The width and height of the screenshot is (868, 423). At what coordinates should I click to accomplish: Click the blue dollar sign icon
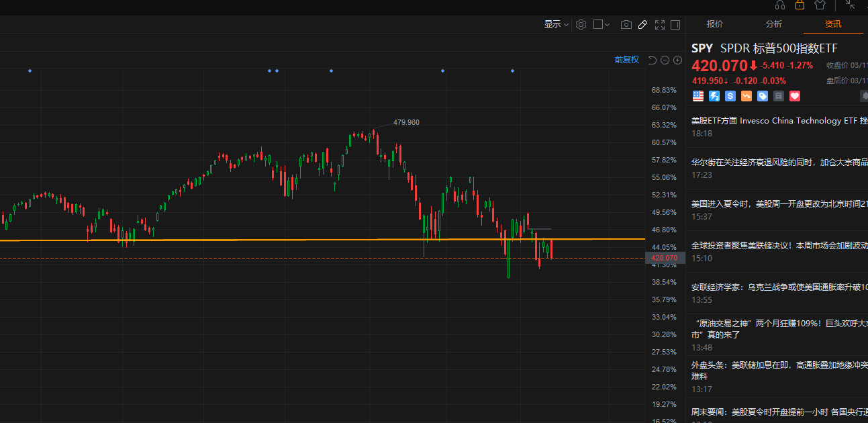pyautogui.click(x=730, y=96)
